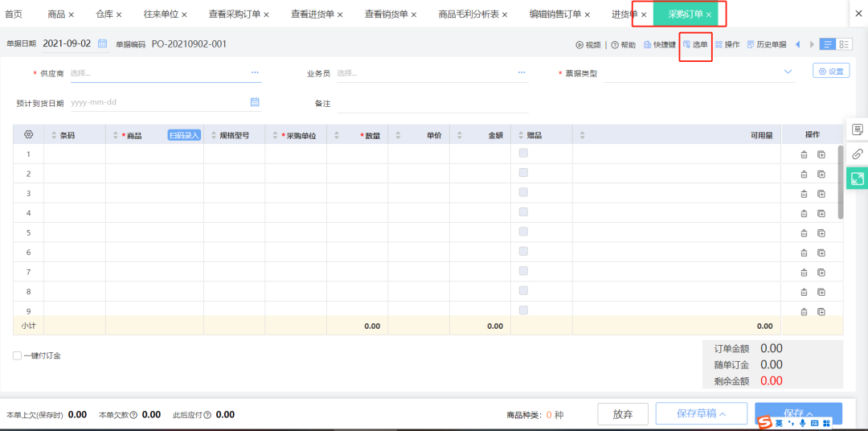The height and width of the screenshot is (431, 868).
Task: Switch to the 往来单位 tab
Action: click(161, 14)
